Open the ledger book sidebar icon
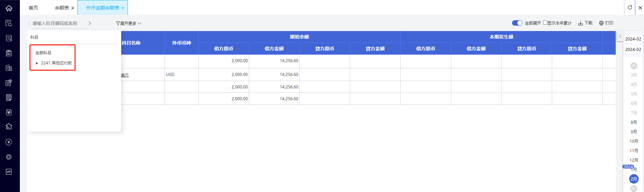Viewport: 644px width, 192px height. click(9, 68)
